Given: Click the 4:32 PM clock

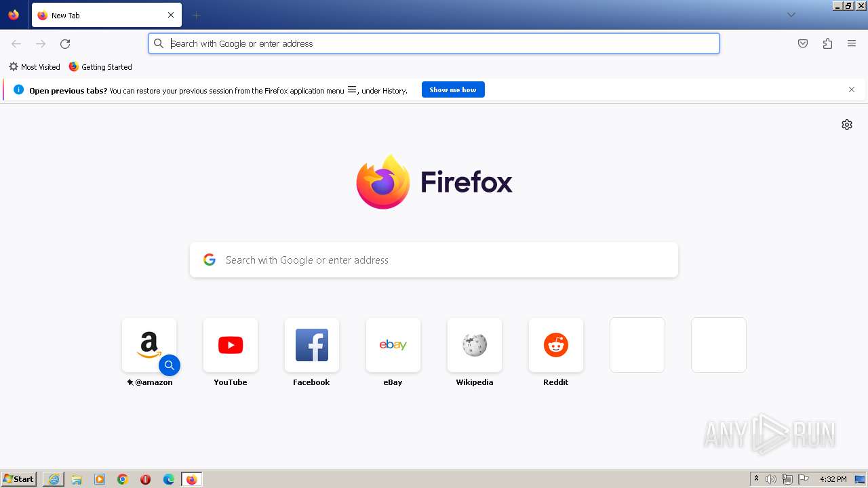Looking at the screenshot, I should 833,479.
